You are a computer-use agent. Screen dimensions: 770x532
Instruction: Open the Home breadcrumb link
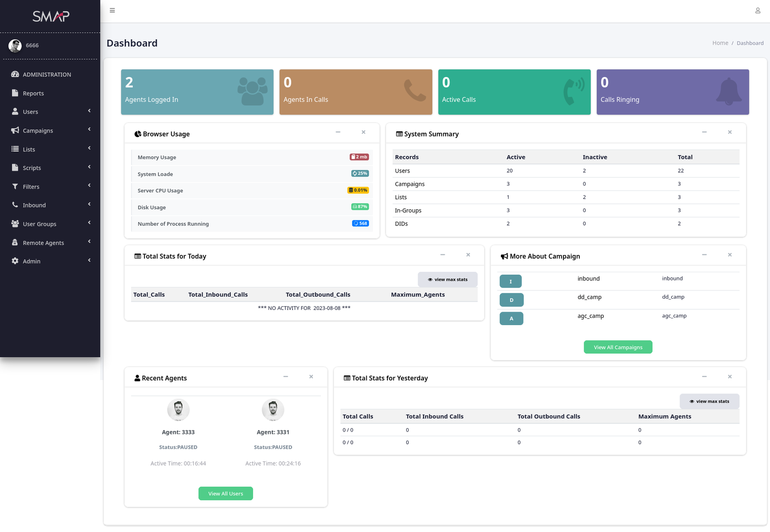pyautogui.click(x=720, y=43)
